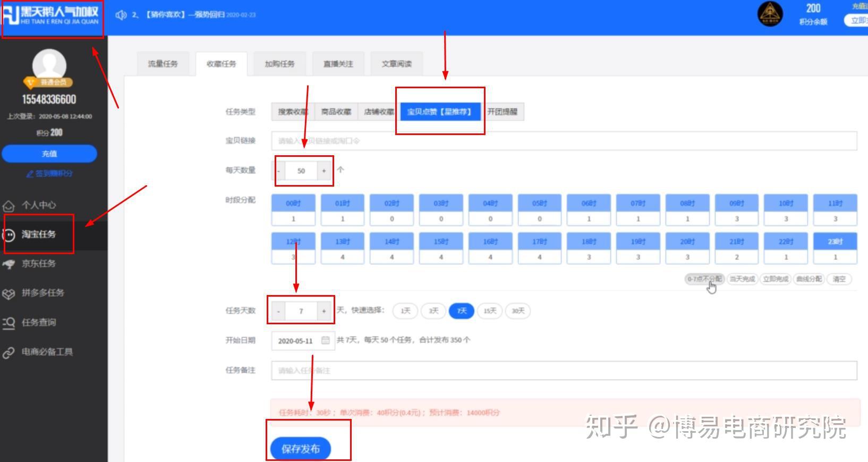
Task: Click the 个人中心 home icon
Action: 8,206
